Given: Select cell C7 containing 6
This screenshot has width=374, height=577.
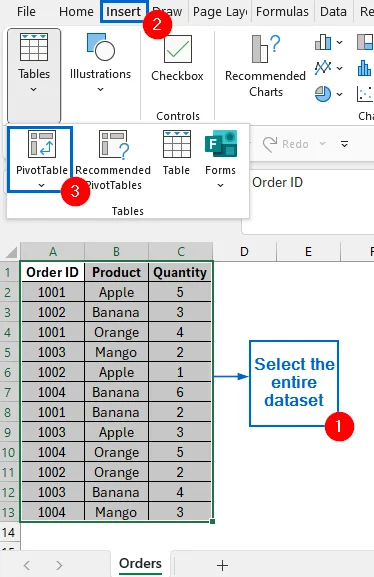Looking at the screenshot, I should 180,392.
